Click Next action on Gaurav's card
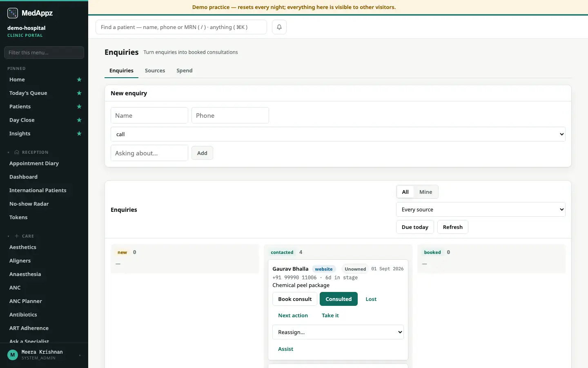 coord(293,315)
